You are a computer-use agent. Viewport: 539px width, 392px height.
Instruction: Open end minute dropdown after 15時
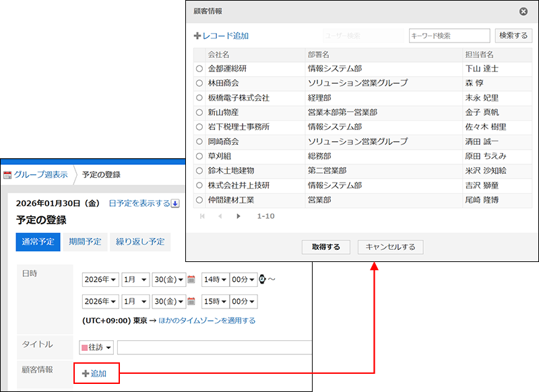coord(243,301)
